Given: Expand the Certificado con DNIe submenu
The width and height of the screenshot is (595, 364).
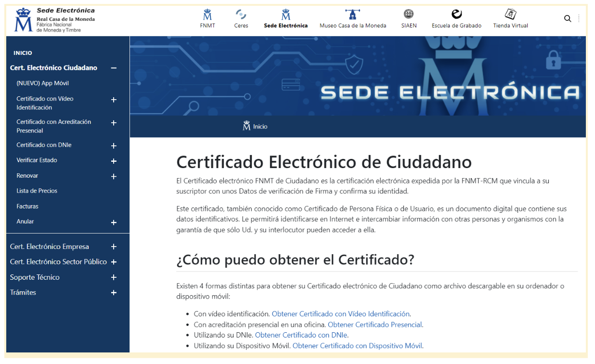Looking at the screenshot, I should coord(114,145).
